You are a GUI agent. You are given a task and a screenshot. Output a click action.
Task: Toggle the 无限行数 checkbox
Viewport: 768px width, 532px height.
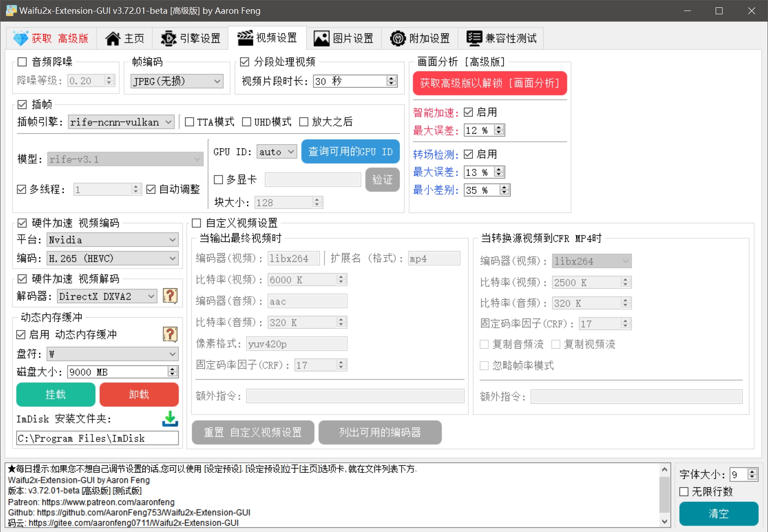point(684,492)
